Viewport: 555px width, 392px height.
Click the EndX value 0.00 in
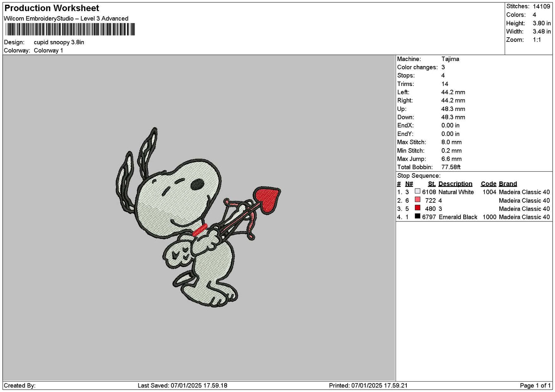(x=450, y=126)
